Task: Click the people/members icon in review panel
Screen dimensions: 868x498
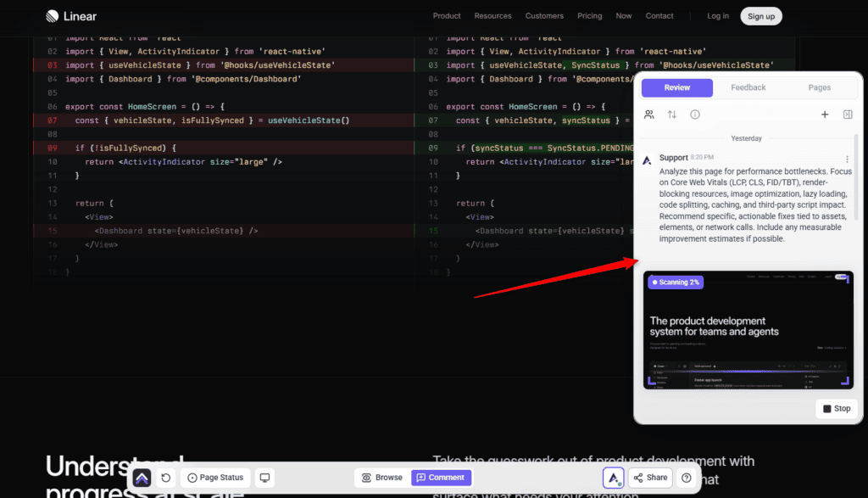Action: click(649, 115)
